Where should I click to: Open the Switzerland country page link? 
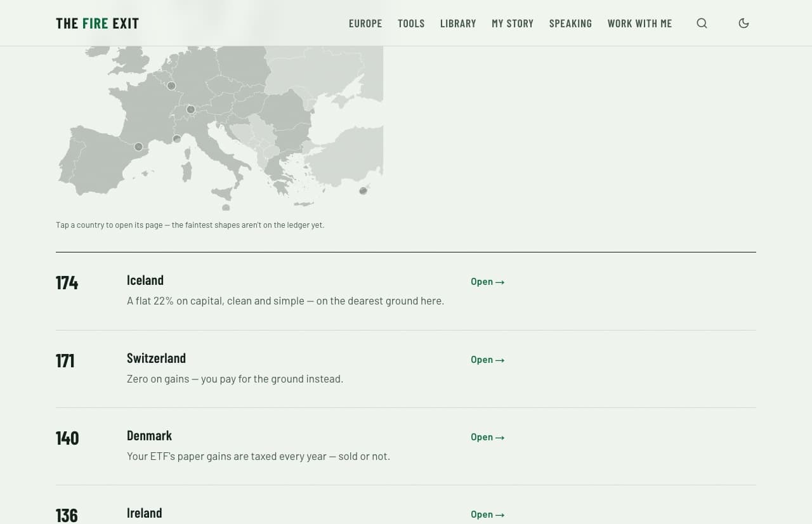[487, 360]
